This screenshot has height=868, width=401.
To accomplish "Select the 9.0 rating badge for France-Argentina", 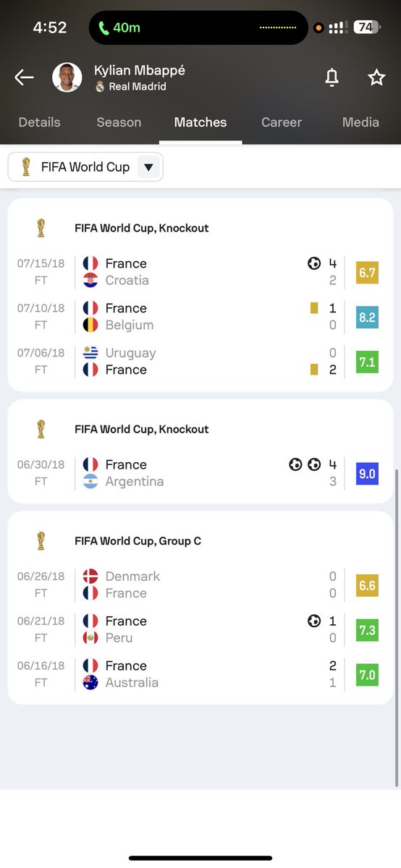I will (x=367, y=473).
